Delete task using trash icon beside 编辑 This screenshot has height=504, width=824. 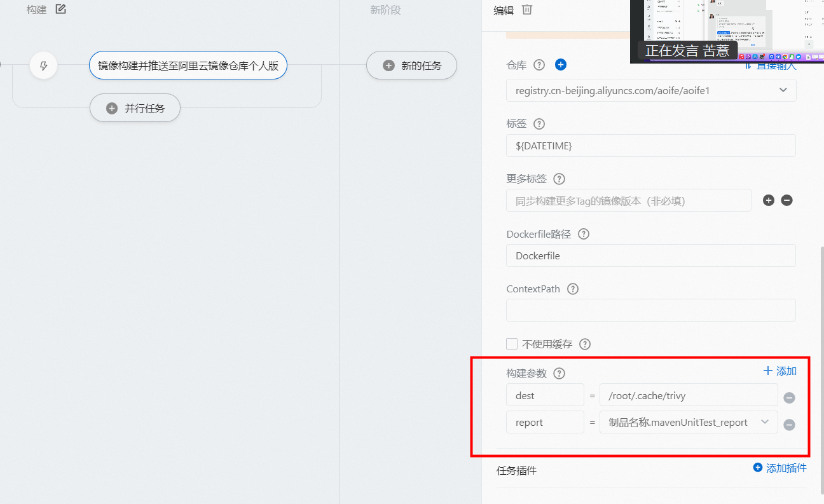(526, 10)
